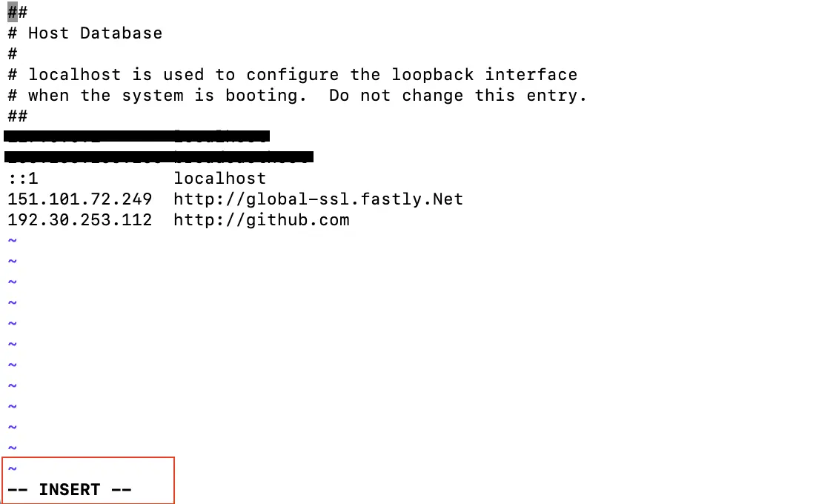
Task: Click the first blacked-out redacted line
Action: (x=136, y=136)
